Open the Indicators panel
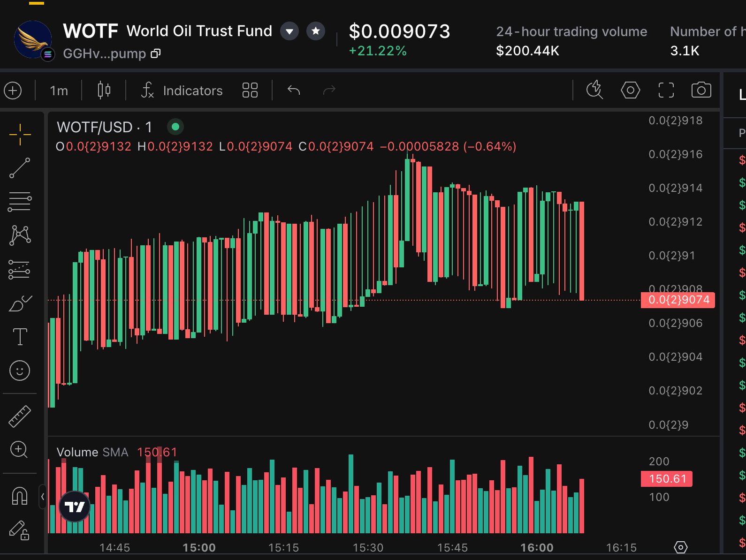This screenshot has width=746, height=560. [x=182, y=91]
